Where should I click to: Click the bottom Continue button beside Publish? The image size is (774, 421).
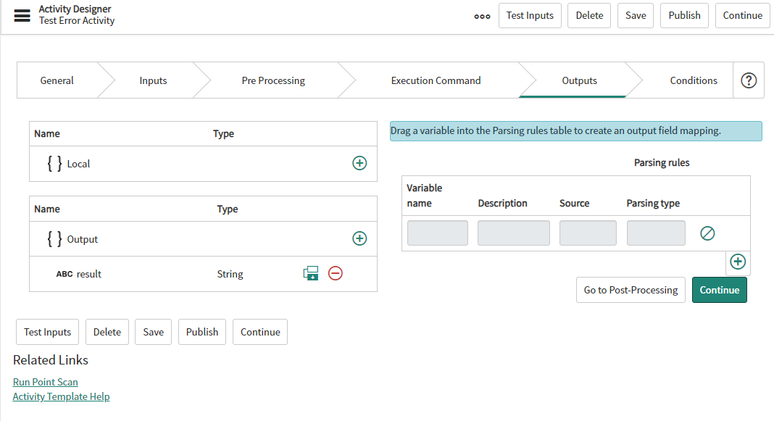click(260, 332)
